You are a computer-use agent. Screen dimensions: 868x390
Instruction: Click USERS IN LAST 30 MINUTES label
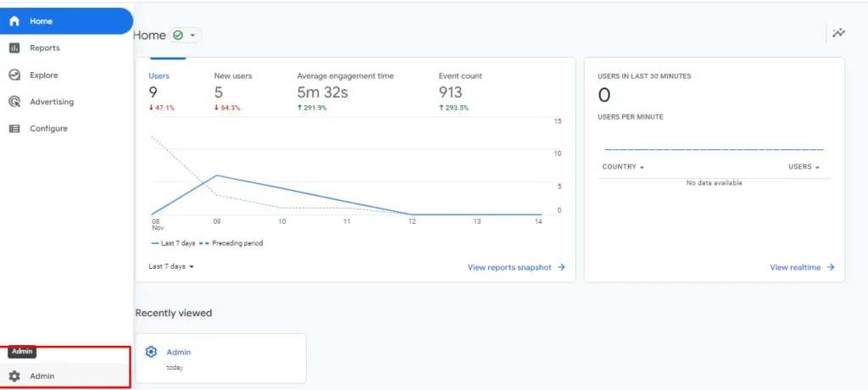(x=644, y=76)
